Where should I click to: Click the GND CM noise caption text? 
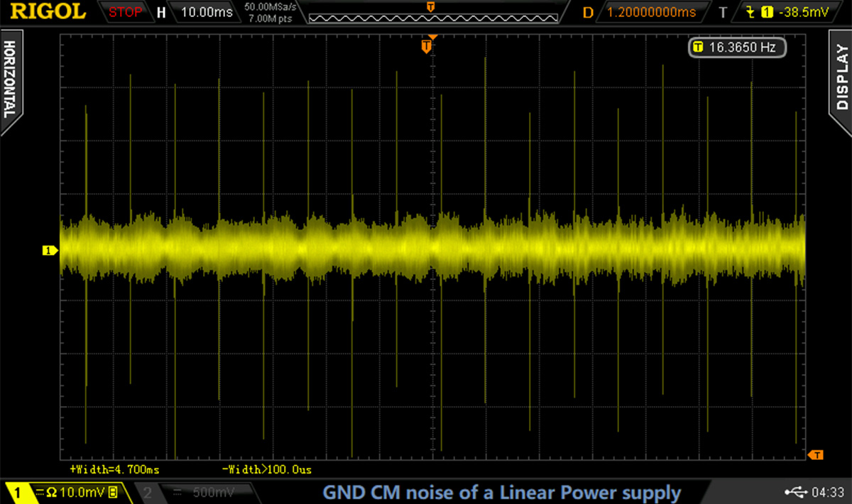coord(502,492)
